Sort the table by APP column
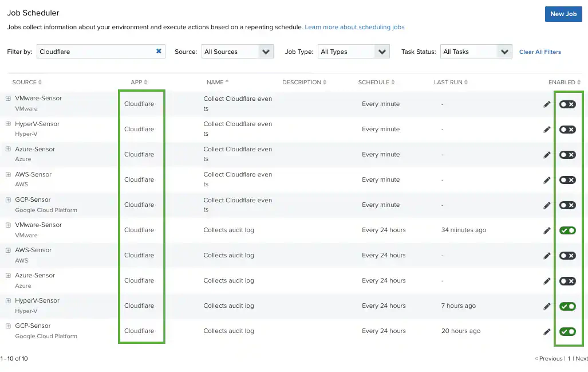 tap(139, 82)
